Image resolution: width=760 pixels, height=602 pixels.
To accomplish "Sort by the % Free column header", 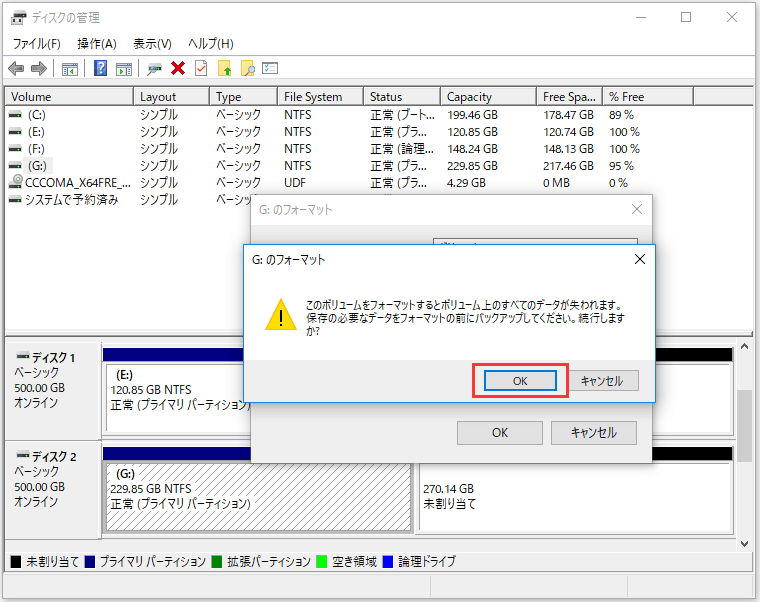I will point(648,96).
